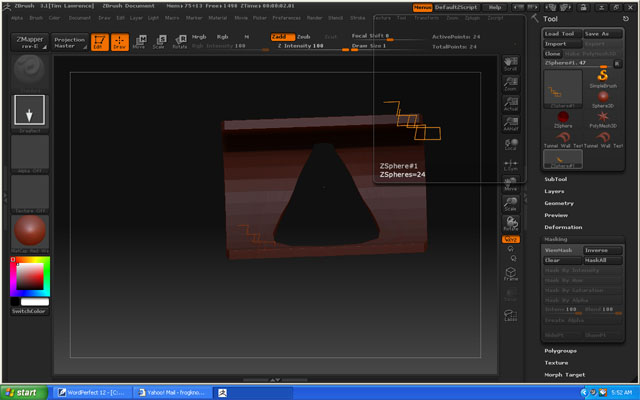Select the SimpleBrush tool
640x400 pixels.
(x=603, y=78)
